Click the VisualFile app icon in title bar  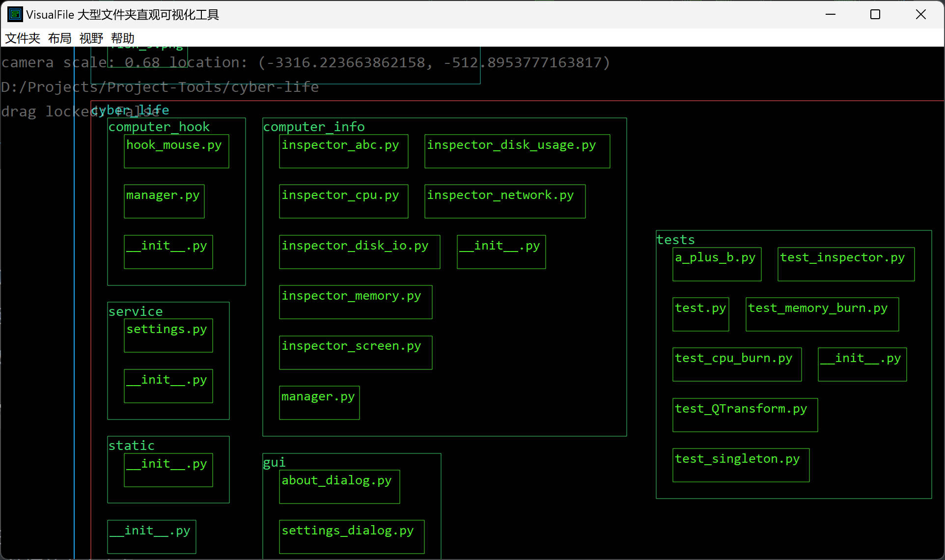15,14
